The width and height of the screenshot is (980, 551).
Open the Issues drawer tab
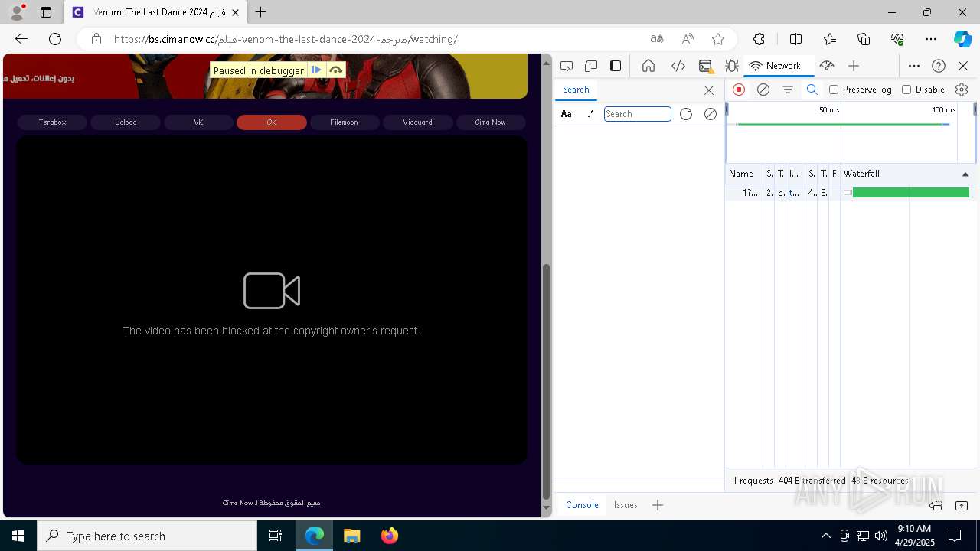click(626, 505)
